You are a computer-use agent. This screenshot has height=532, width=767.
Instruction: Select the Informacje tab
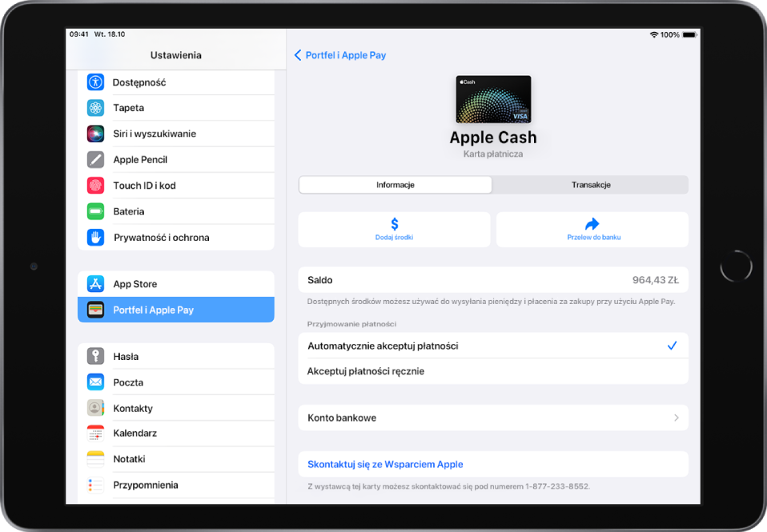[x=395, y=184]
